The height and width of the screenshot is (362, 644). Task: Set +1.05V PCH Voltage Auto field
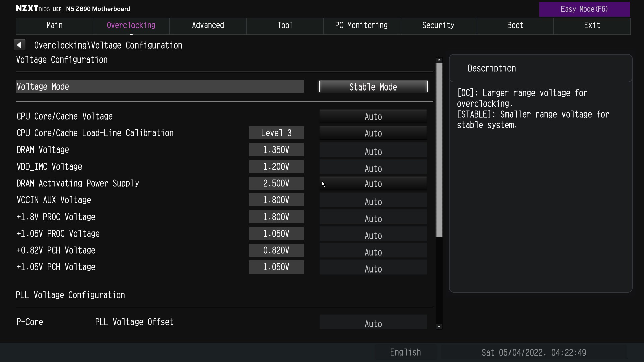tap(373, 267)
